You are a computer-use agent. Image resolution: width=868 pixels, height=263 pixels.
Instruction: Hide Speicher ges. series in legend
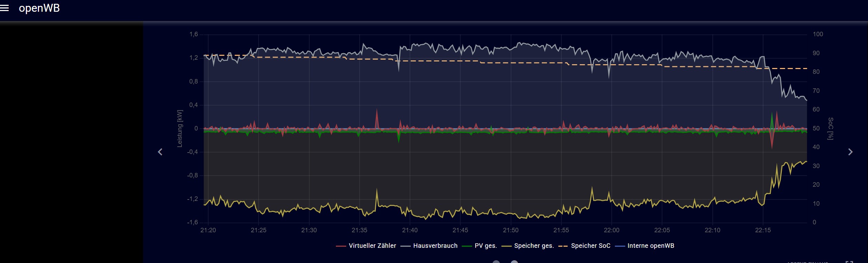tap(533, 246)
